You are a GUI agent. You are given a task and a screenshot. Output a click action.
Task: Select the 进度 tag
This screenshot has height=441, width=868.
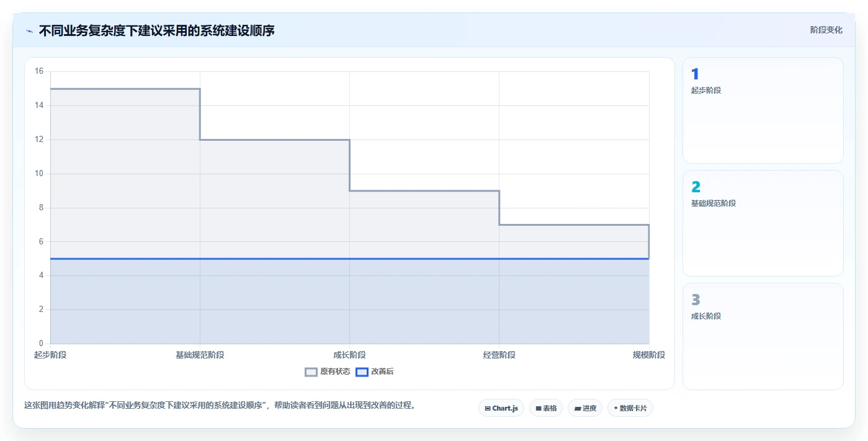pyautogui.click(x=585, y=408)
